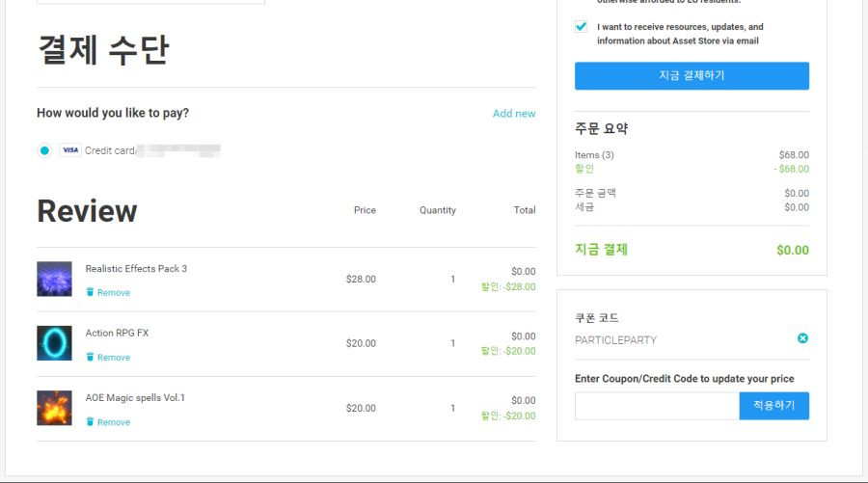Select the Visa credit card radio button
Screen dimensions: 868x483
(x=44, y=150)
